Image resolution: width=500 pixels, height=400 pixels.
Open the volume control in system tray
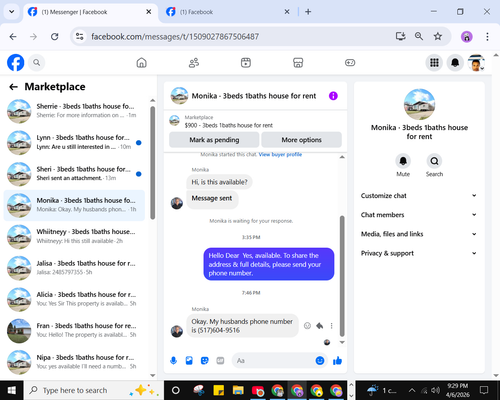[435, 390]
